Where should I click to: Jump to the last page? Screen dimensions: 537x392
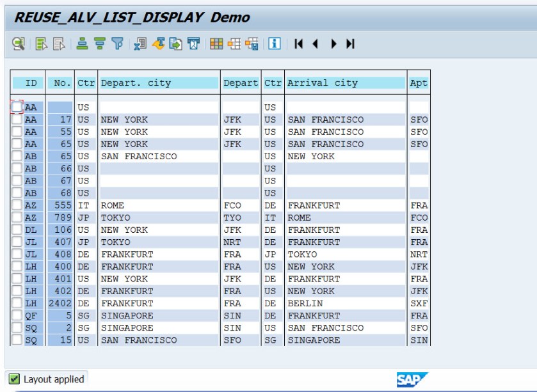coord(350,43)
